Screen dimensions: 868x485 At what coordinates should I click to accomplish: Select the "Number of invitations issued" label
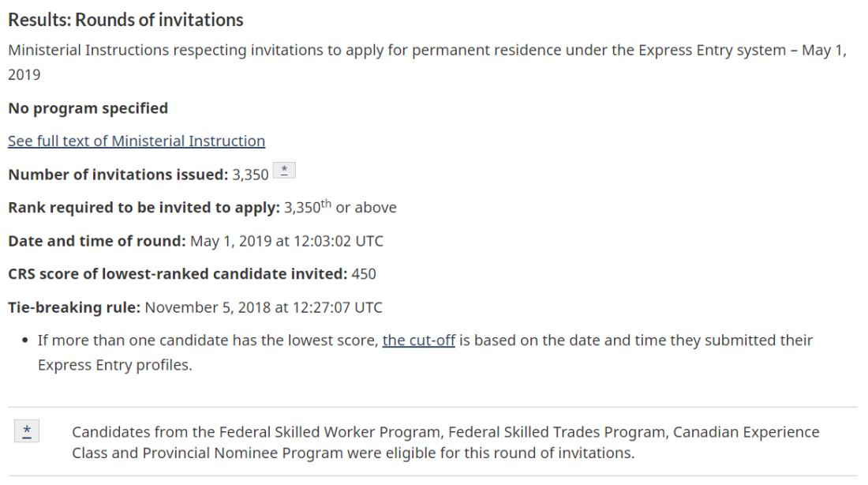coord(118,175)
